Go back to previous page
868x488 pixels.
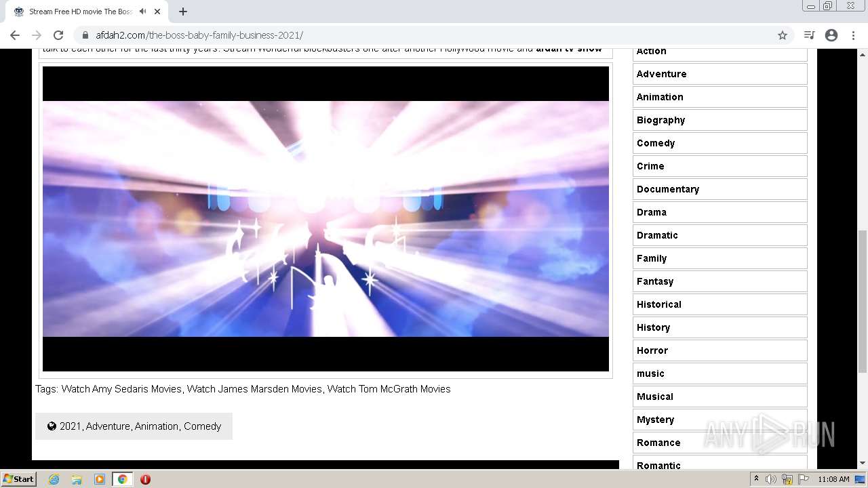15,35
